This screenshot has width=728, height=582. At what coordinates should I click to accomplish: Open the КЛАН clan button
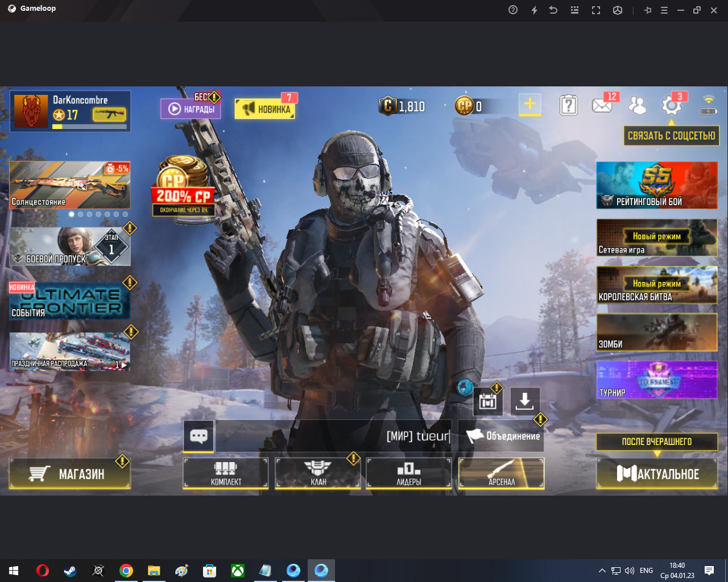(318, 473)
